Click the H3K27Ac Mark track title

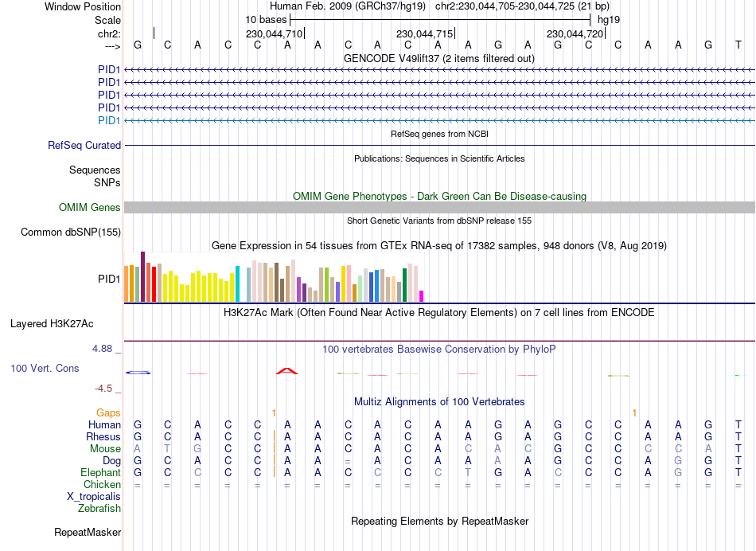(439, 312)
